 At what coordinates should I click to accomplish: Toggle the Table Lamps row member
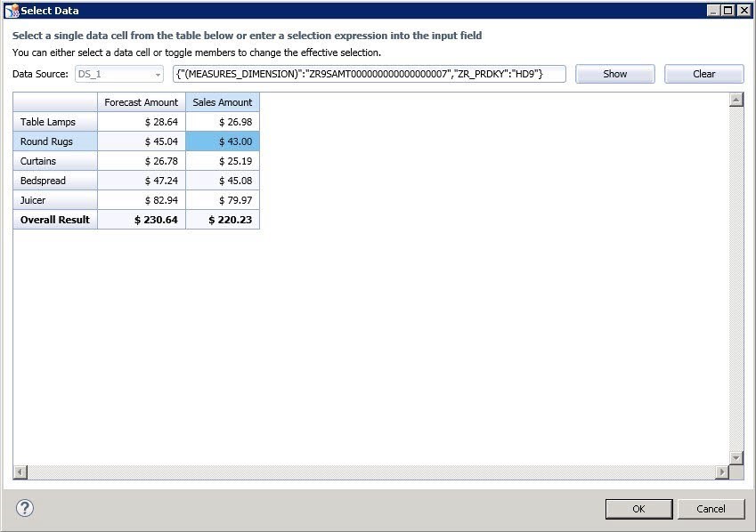tap(55, 122)
